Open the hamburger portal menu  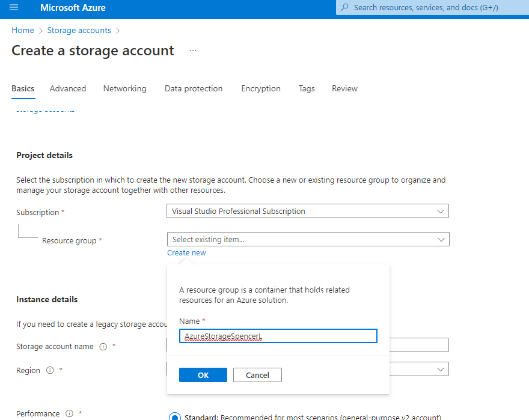[14, 7]
